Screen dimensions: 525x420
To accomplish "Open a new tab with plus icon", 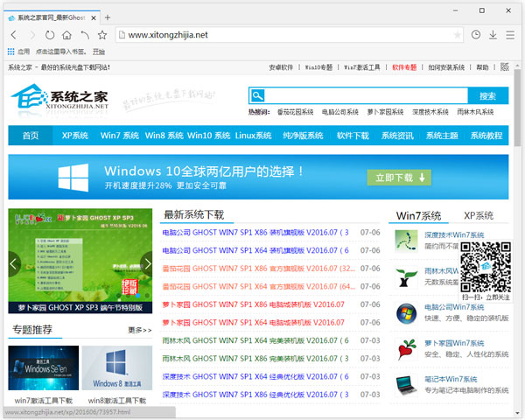I will click(x=108, y=17).
